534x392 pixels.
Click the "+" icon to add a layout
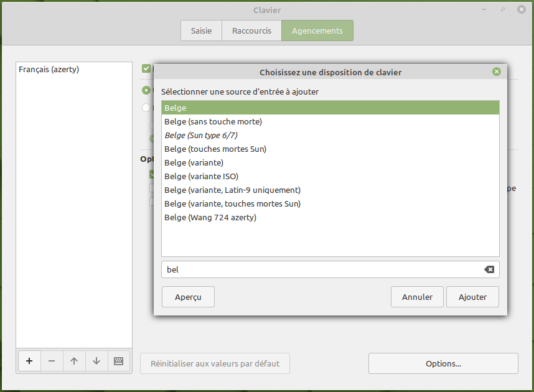(x=29, y=361)
